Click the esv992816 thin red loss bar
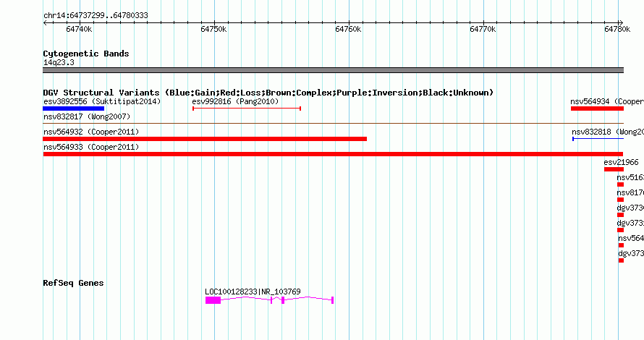Screen dimensions: 644x340 [247, 109]
